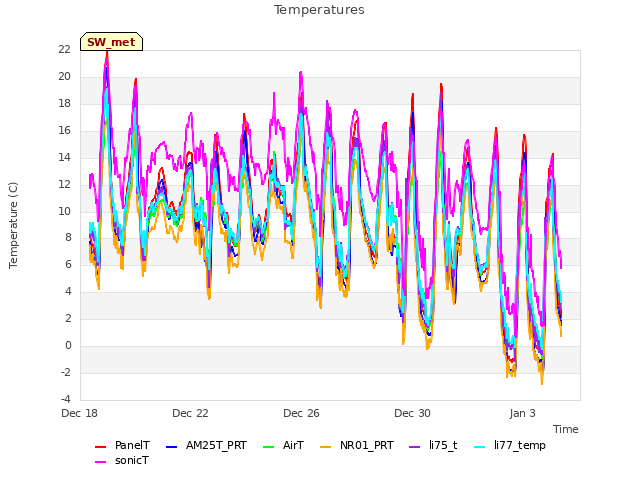Click the cyan li77_temp legend color marker
Image resolution: width=640 pixels, height=480 pixels.
480,447
